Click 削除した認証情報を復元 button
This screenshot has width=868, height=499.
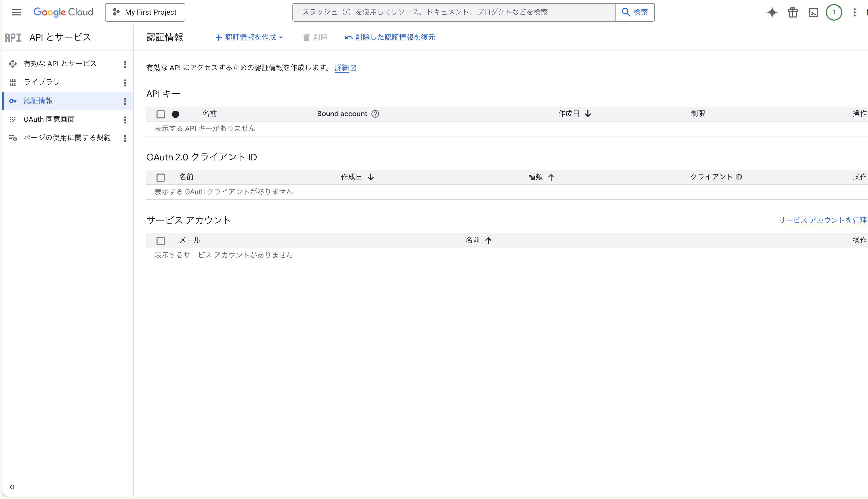390,37
